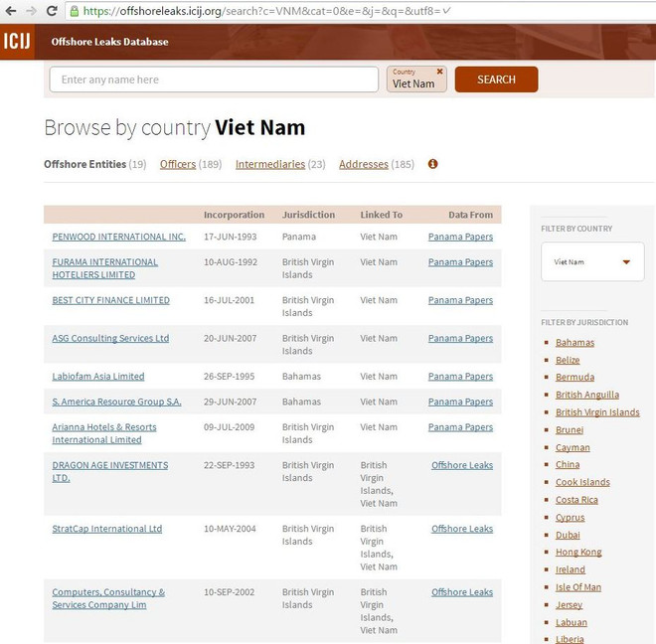Click the Jurisdiction column header
Image resolution: width=656 pixels, height=644 pixels.
point(308,215)
